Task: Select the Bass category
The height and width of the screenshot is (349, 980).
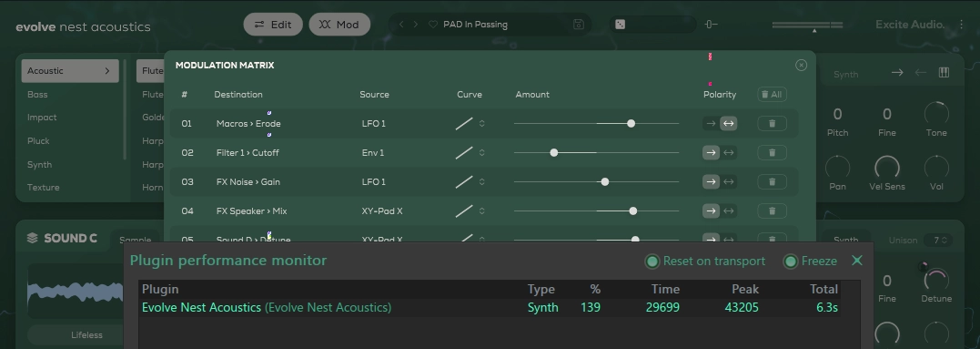Action: coord(37,95)
